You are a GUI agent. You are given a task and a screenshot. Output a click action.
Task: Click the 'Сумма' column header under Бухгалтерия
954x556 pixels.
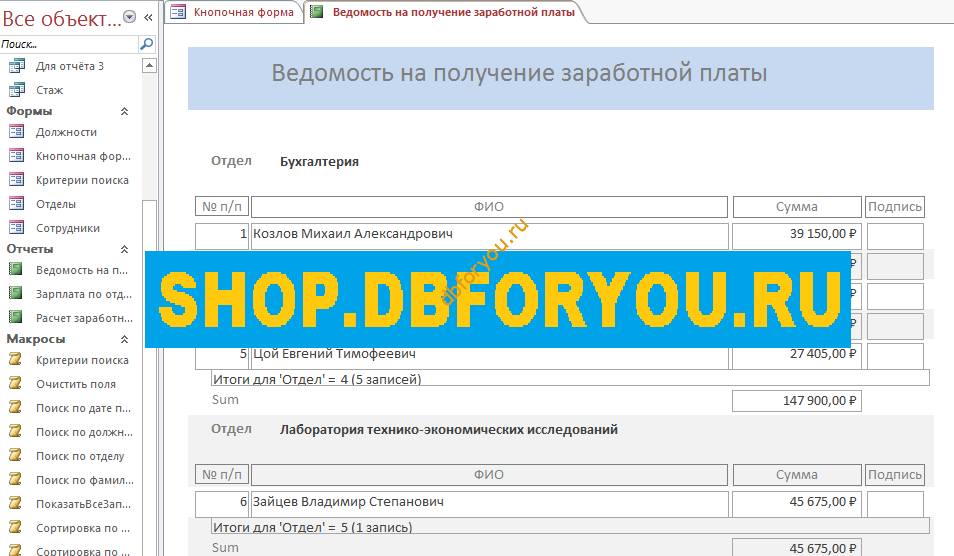point(797,207)
